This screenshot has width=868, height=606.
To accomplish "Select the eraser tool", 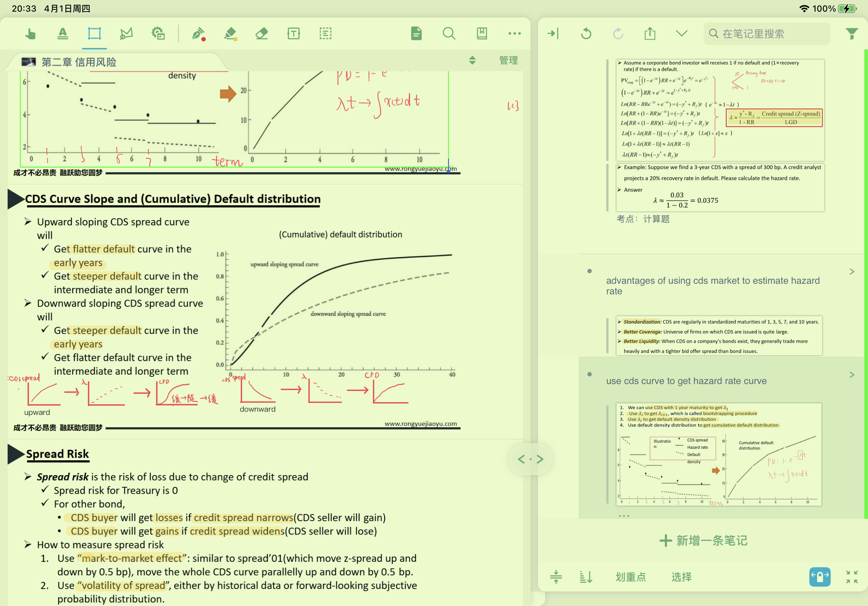I will pos(262,34).
